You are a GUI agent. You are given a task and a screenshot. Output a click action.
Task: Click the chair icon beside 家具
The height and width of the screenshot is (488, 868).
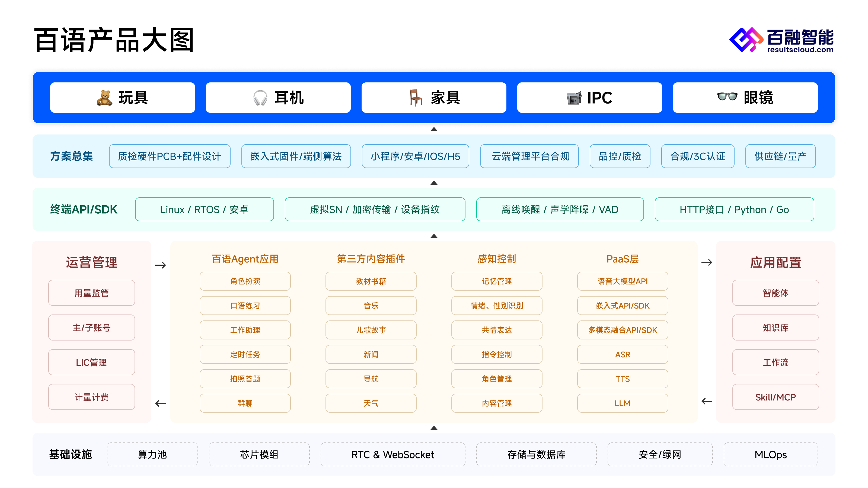pos(416,98)
